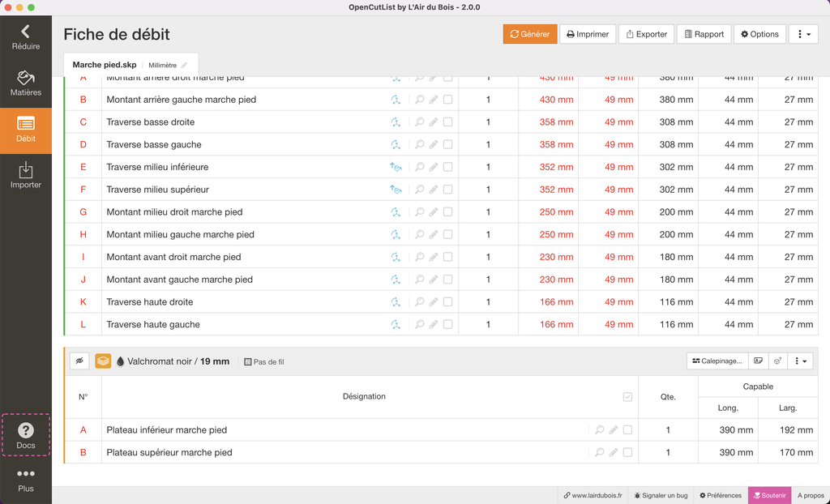Click the Exporter button
The width and height of the screenshot is (830, 504).
[646, 34]
